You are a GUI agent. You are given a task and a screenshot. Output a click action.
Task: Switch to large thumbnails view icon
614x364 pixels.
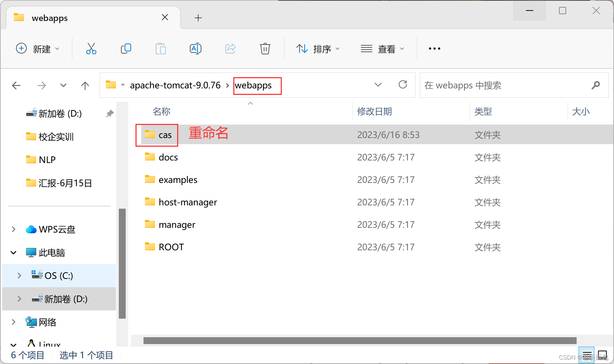click(602, 355)
